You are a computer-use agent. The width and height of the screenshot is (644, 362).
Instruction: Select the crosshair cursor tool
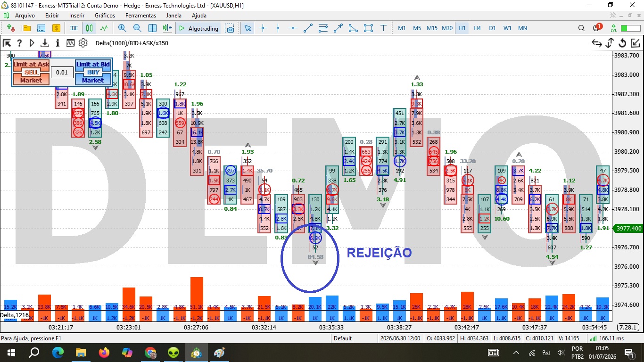coord(263,28)
